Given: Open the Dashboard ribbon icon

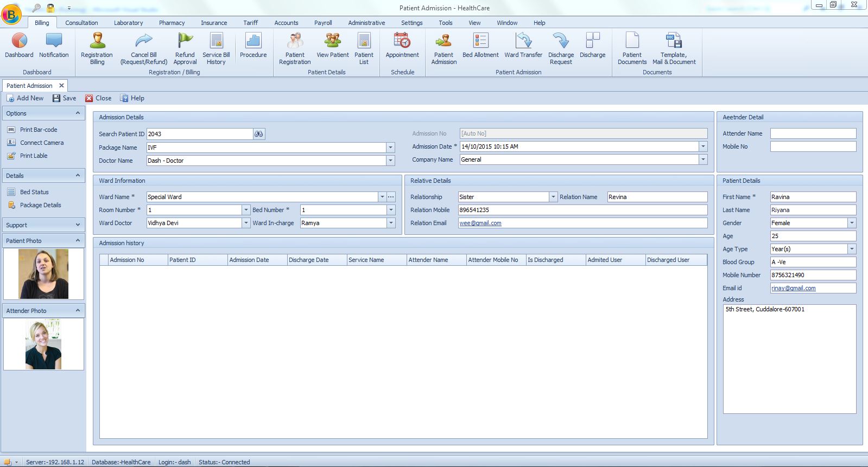Looking at the screenshot, I should [x=19, y=45].
